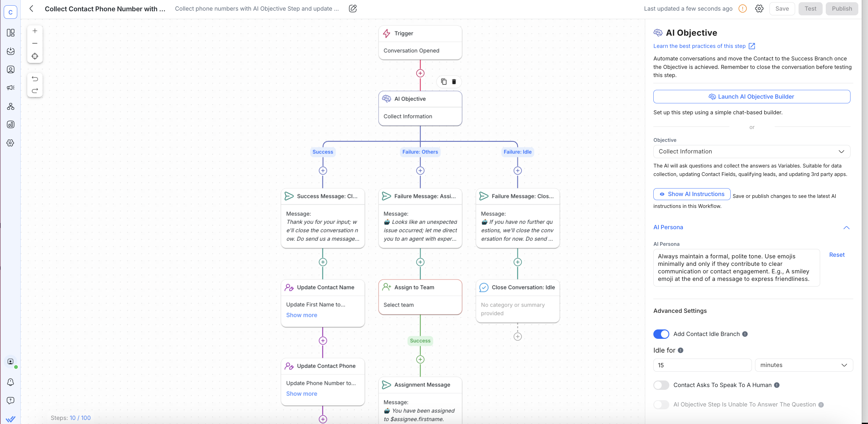Collapse the AI Persona section
Image resolution: width=868 pixels, height=424 pixels.
846,228
